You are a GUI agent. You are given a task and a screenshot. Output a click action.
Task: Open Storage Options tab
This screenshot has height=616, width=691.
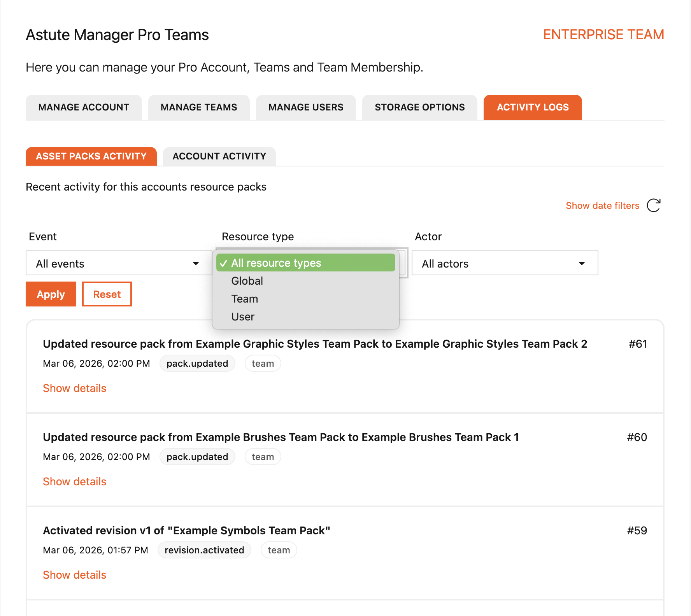tap(419, 107)
